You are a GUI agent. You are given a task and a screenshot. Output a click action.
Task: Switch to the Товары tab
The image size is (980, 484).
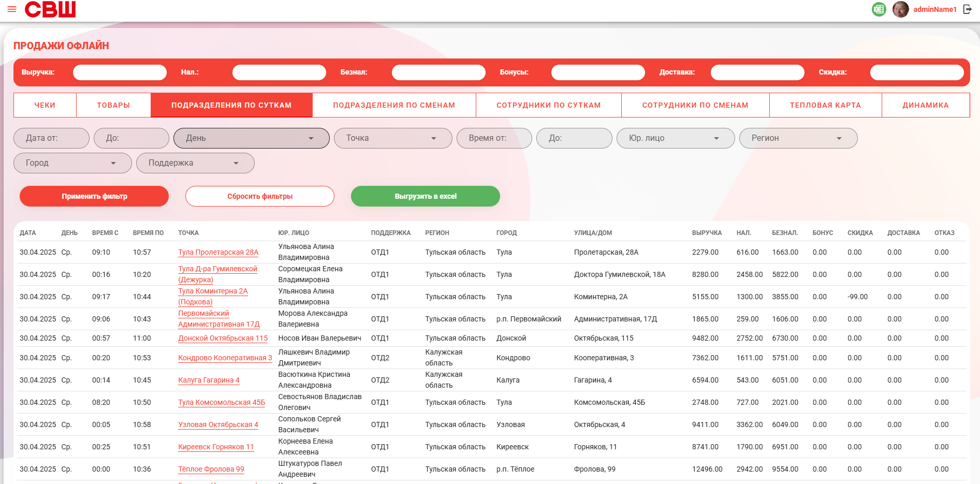point(113,105)
